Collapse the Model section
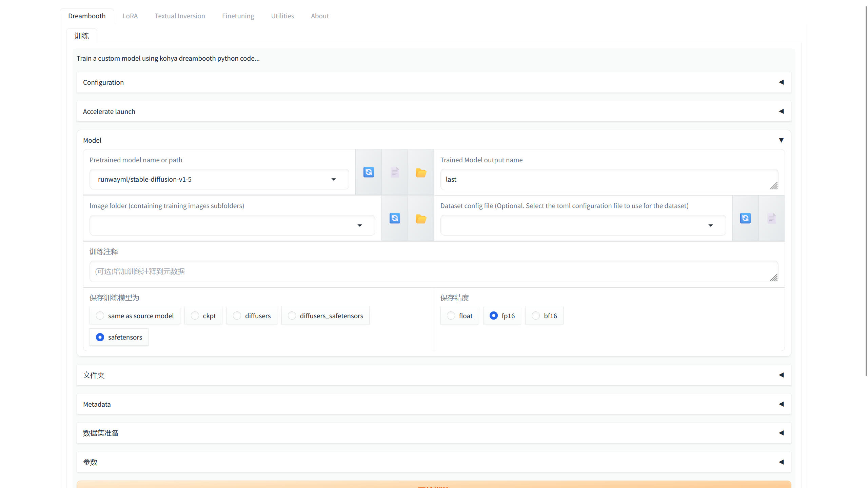The height and width of the screenshot is (488, 868). pos(434,140)
